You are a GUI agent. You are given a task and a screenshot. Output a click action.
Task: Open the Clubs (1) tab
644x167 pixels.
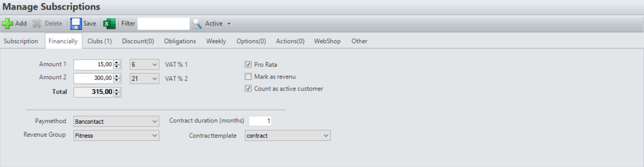pyautogui.click(x=100, y=41)
